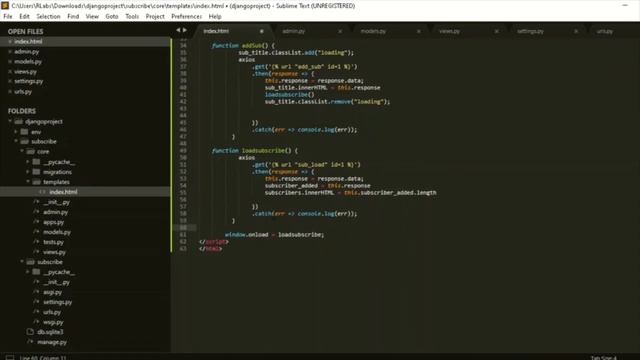This screenshot has height=360, width=640.
Task: Close settings.py in the Open Files list
Action: [x=10, y=82]
